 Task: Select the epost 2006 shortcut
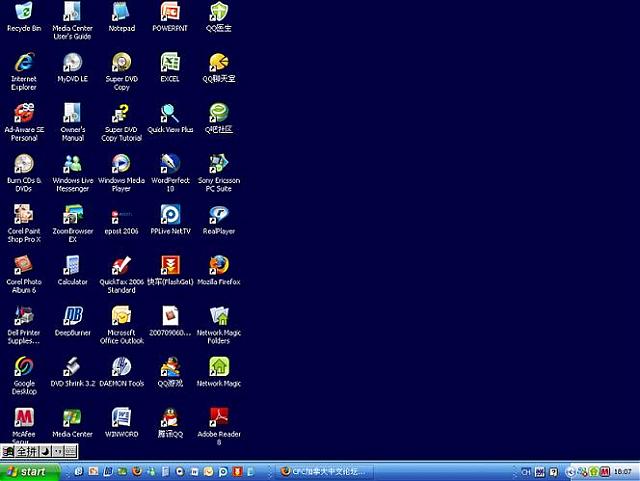122,214
